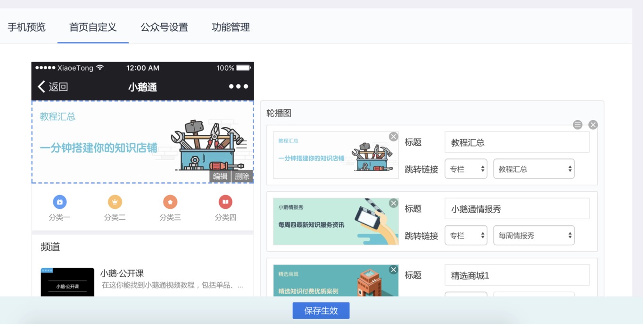The height and width of the screenshot is (329, 644).
Task: Click the preview carousel banner image
Action: pos(142,142)
